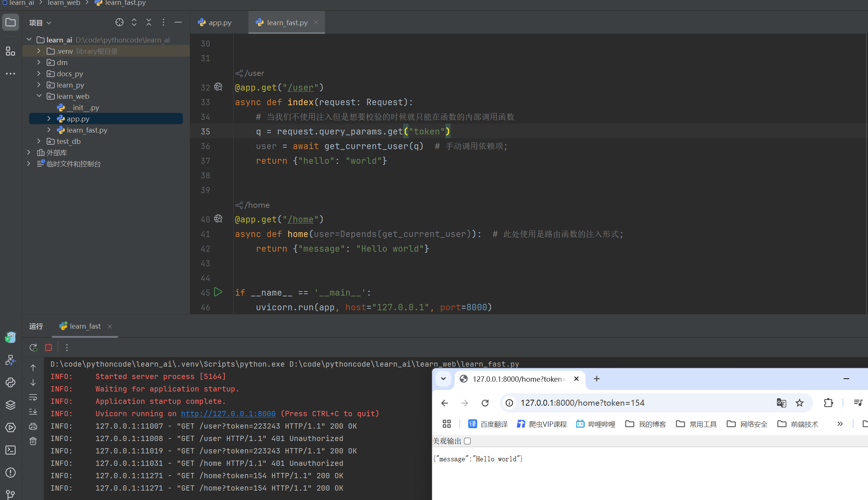This screenshot has width=868, height=500.
Task: Open the Terminal tool window icon
Action: 11,450
